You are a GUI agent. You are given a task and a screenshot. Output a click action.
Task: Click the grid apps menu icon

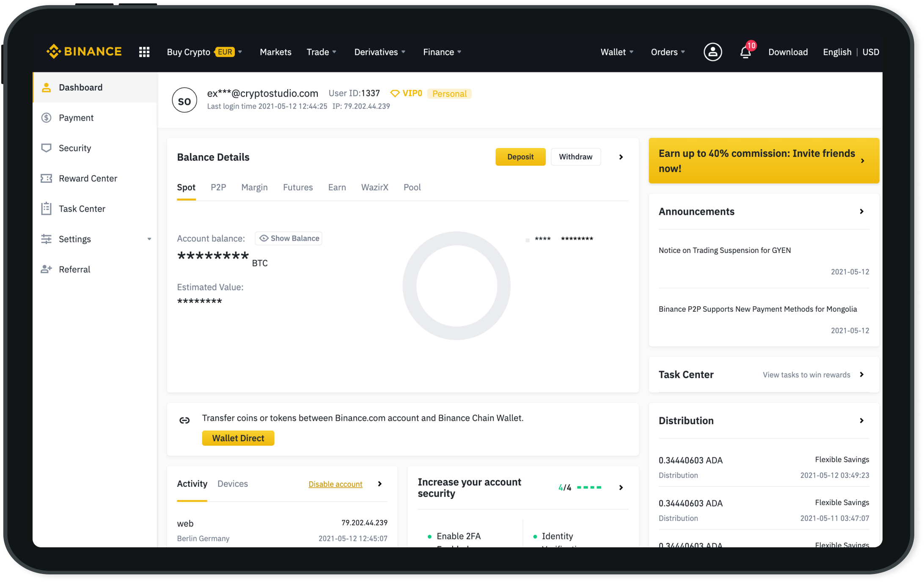pyautogui.click(x=144, y=52)
